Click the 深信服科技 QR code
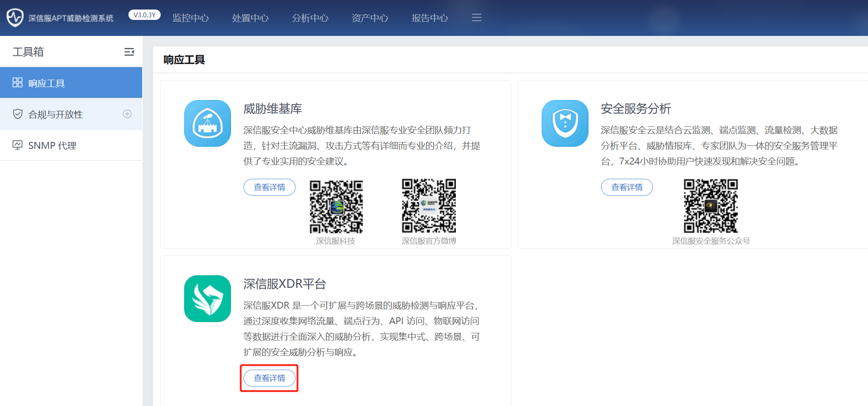The width and height of the screenshot is (868, 406). [x=336, y=206]
